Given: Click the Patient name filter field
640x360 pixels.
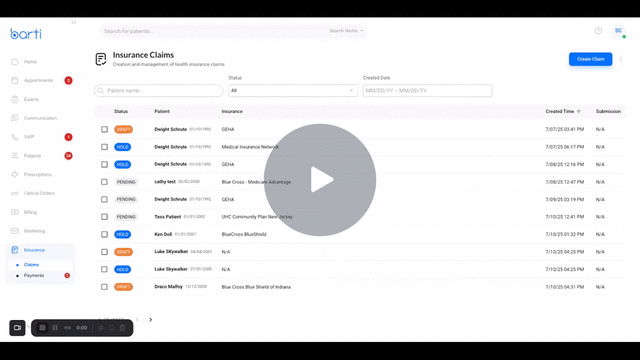Looking at the screenshot, I should pos(159,91).
